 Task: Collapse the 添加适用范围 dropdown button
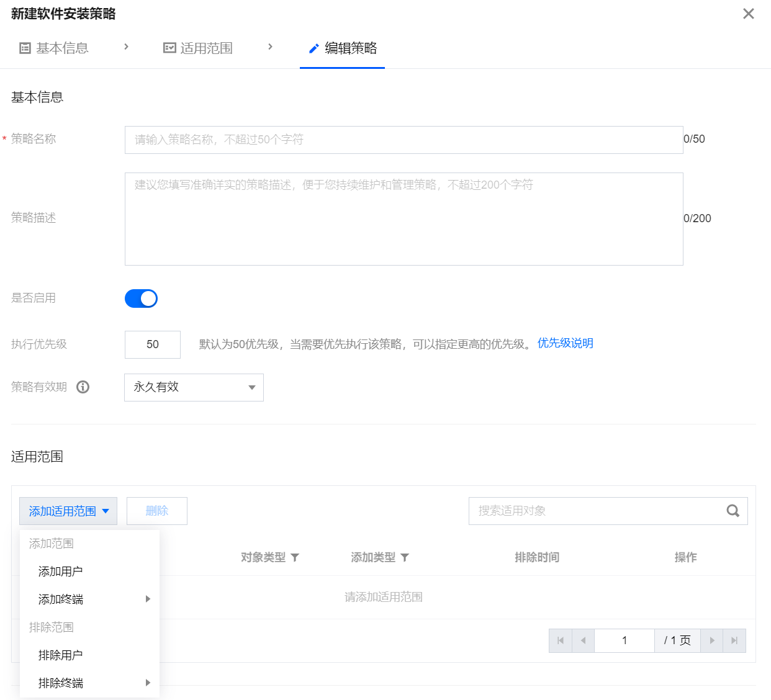tap(68, 511)
